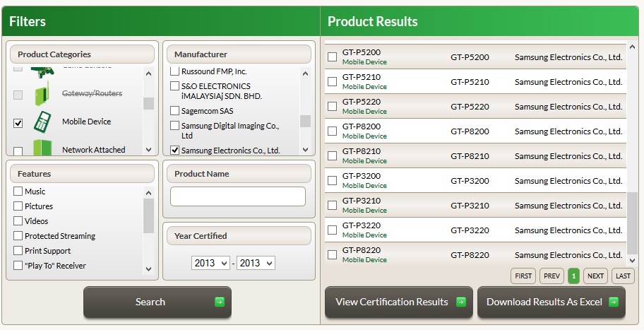The height and width of the screenshot is (330, 644).
Task: Click the Manufacturer list scrollbar thumb
Action: pos(305,122)
